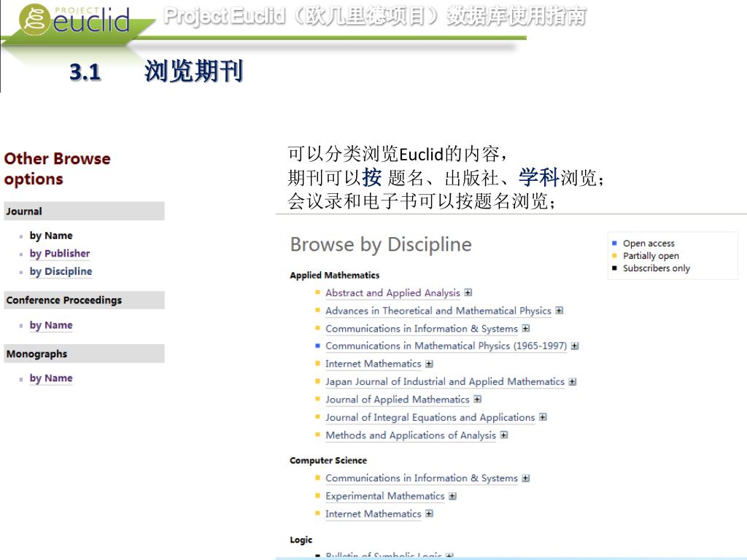Click the Partially open legend label

point(651,256)
